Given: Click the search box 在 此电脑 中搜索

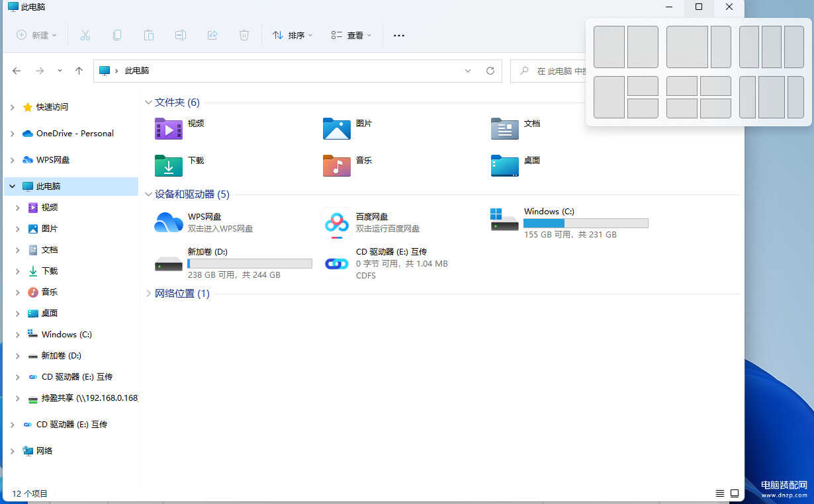Looking at the screenshot, I should pyautogui.click(x=548, y=71).
